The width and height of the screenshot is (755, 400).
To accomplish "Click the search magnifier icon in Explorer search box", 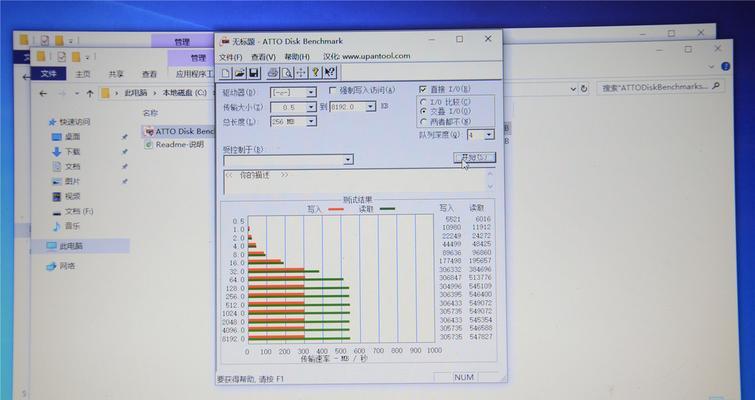I will [x=716, y=86].
